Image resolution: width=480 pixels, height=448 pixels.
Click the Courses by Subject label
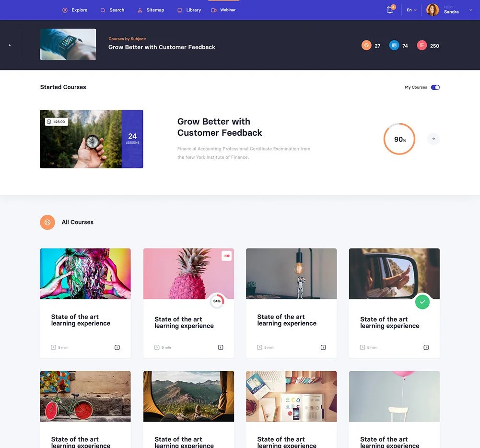(x=127, y=39)
